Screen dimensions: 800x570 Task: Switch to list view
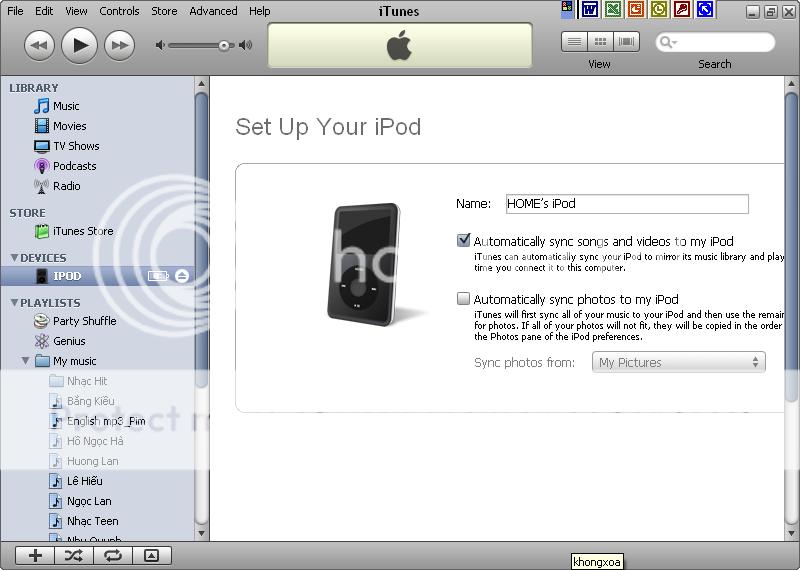(574, 42)
